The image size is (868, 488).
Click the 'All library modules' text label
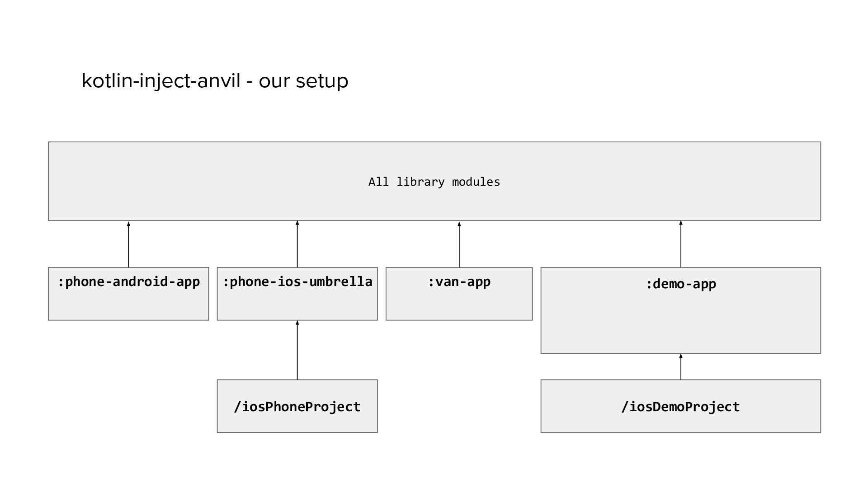(x=434, y=182)
